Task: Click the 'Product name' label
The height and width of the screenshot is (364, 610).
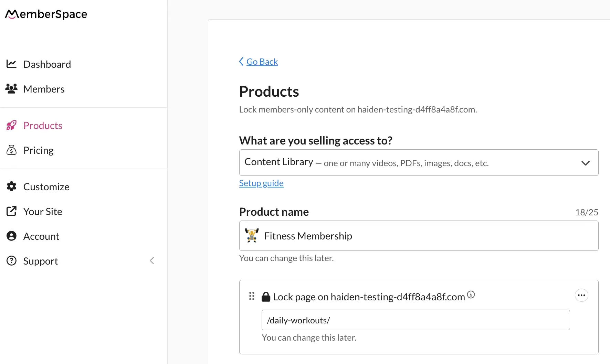Action: [x=274, y=212]
